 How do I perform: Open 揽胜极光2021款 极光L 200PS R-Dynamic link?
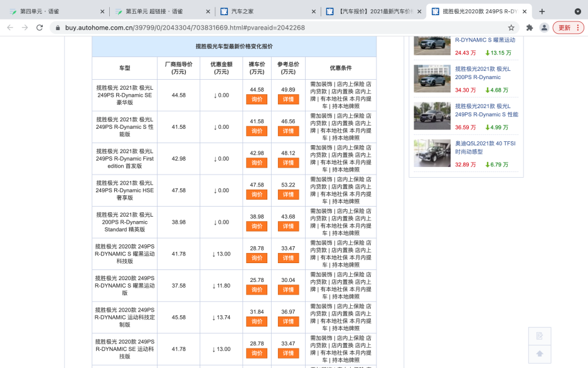coord(483,73)
